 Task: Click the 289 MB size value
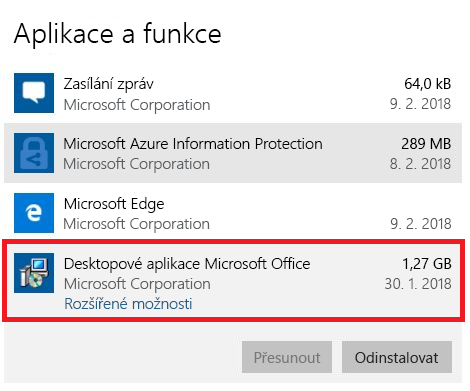426,144
